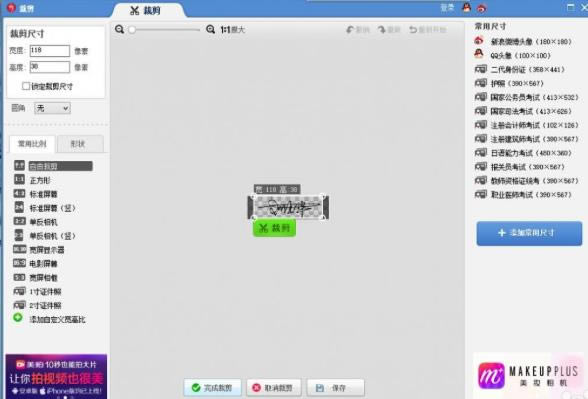Choose the 正方形 1:1 ratio icon
Screen dimensions: 588x399
tap(19, 179)
